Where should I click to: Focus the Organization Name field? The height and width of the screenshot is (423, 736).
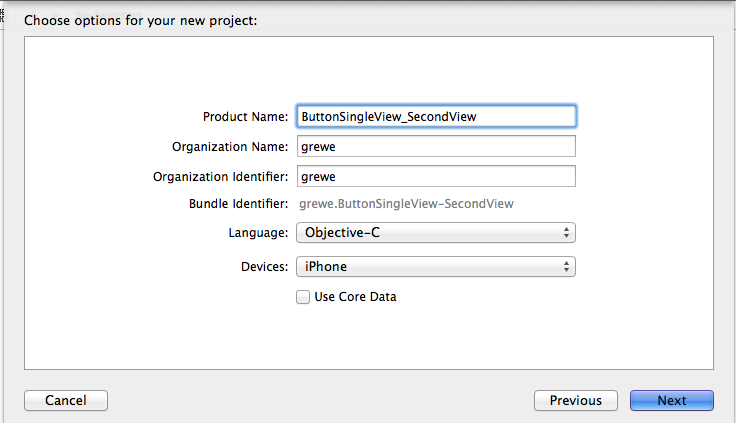pos(435,146)
